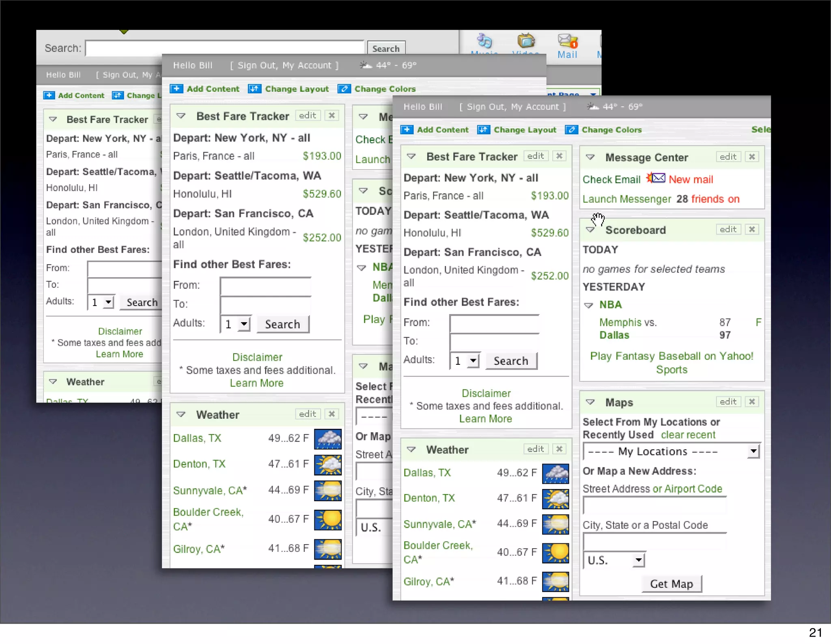Viewport: 831px width, 644px height.
Task: Edit the Maps module
Action: click(x=728, y=402)
